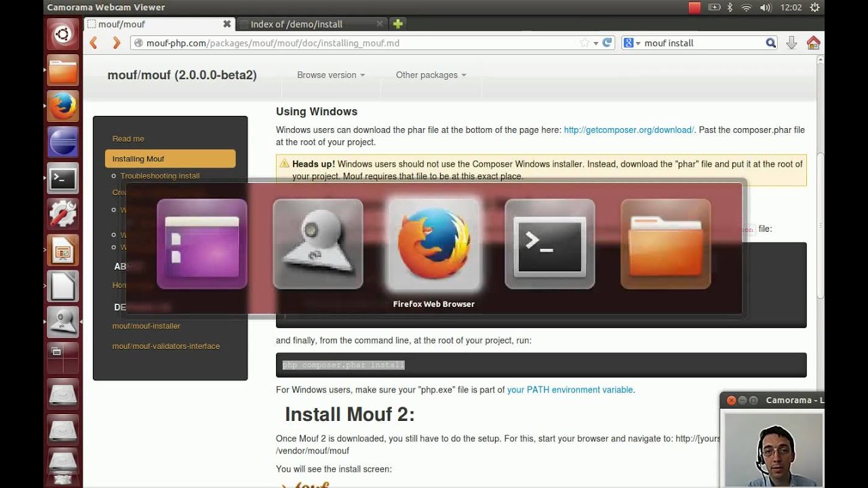The width and height of the screenshot is (868, 488).
Task: Open the Ubuntu Dash home icon
Action: [x=63, y=35]
